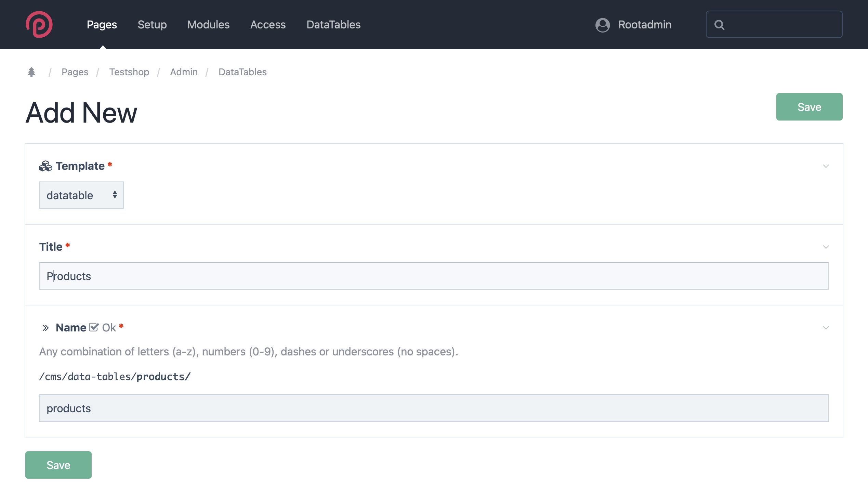Click the search magnifier icon
This screenshot has height=504, width=868.
[x=719, y=25]
